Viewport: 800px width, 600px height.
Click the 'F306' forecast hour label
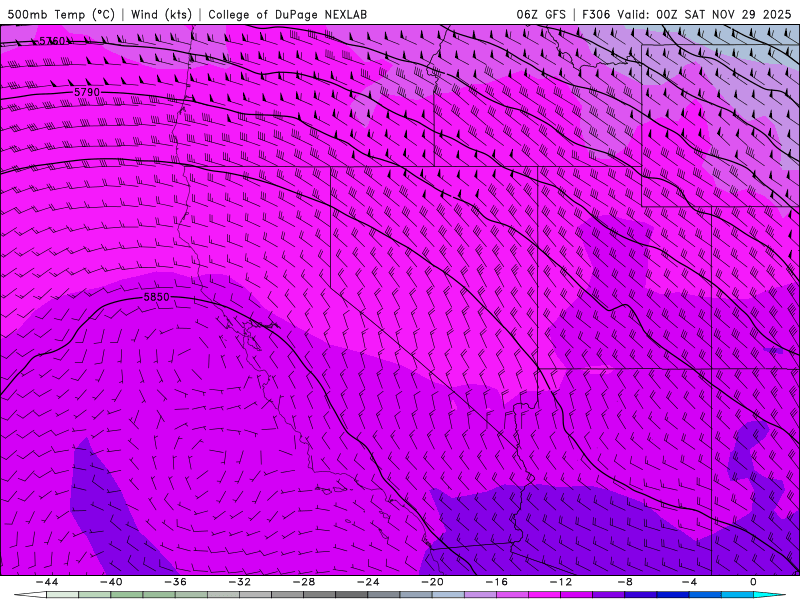click(596, 14)
